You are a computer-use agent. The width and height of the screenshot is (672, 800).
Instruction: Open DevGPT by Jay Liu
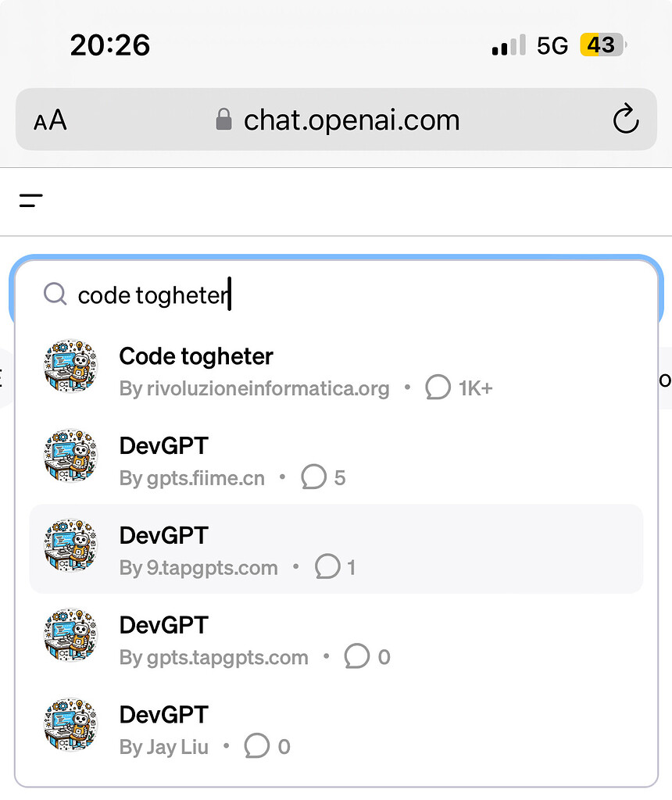[x=164, y=713]
